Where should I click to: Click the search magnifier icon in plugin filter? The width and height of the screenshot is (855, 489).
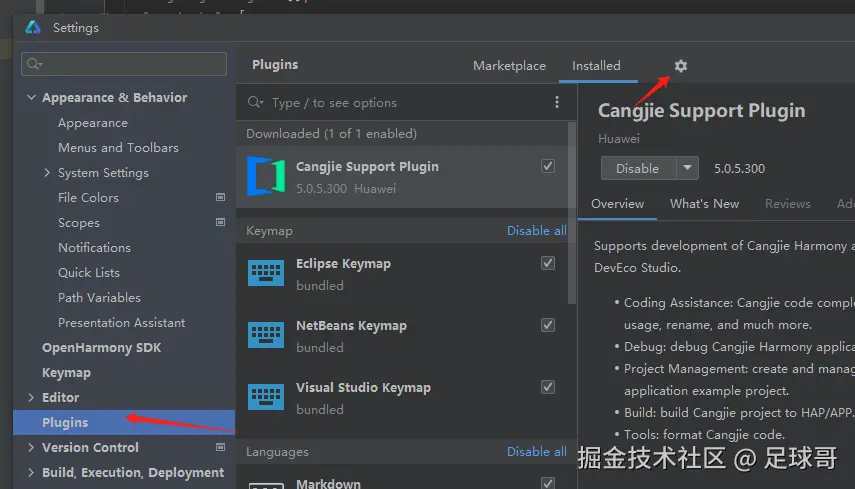click(x=256, y=102)
